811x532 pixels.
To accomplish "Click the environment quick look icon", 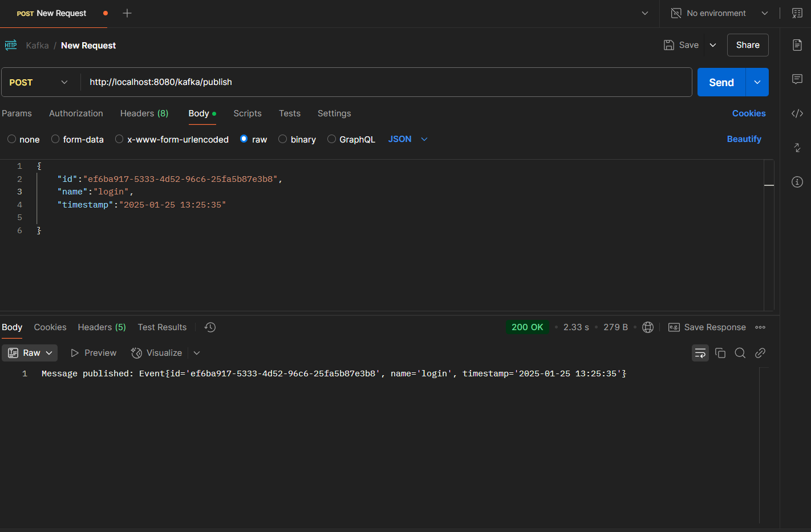I will pos(797,13).
